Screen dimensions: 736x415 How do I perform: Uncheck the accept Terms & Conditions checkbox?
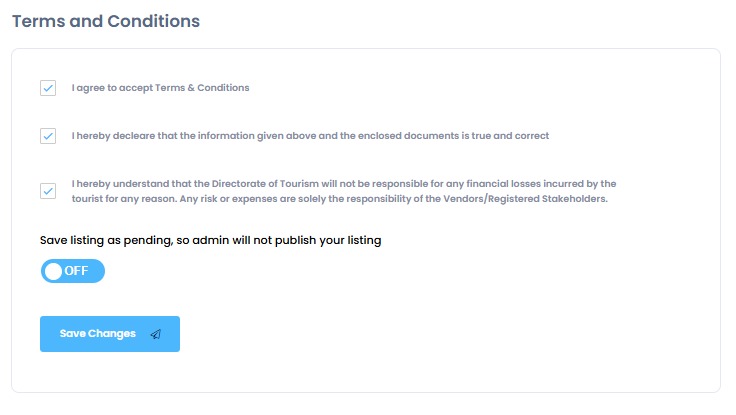pyautogui.click(x=48, y=88)
